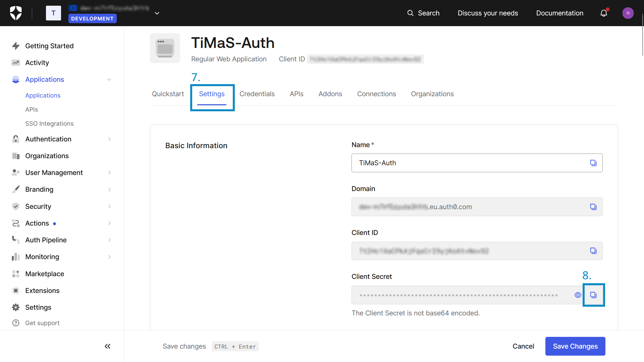Viewport: 644px width, 362px height.
Task: Open the user profile avatar menu
Action: (628, 13)
